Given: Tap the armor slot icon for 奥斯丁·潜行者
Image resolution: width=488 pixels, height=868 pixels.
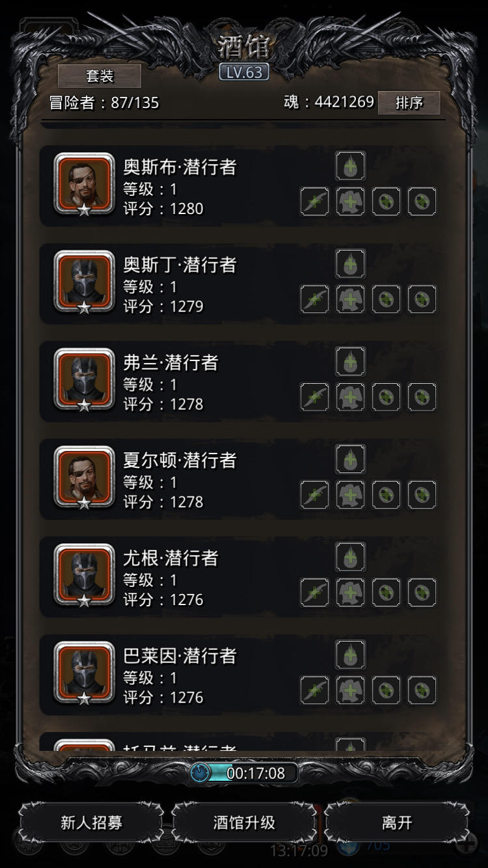Looking at the screenshot, I should (351, 299).
